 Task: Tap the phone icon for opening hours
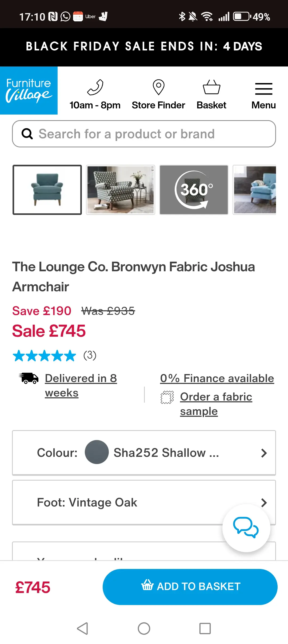95,88
